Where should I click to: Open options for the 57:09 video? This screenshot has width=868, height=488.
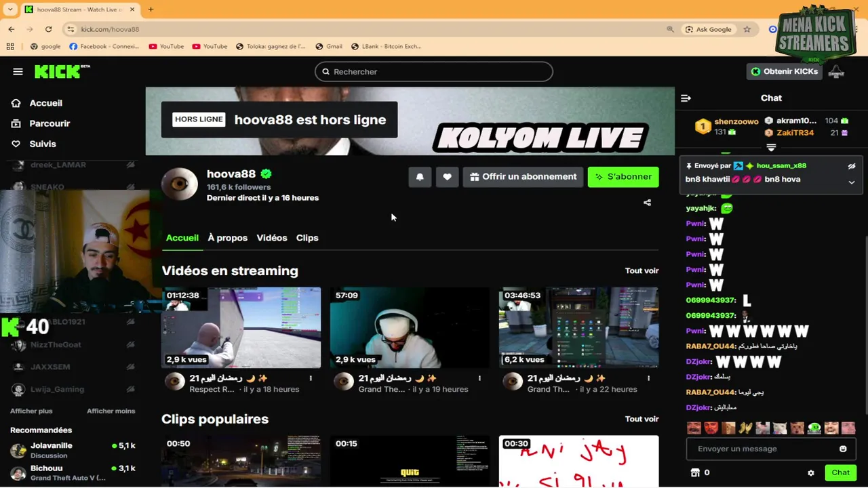pyautogui.click(x=479, y=378)
